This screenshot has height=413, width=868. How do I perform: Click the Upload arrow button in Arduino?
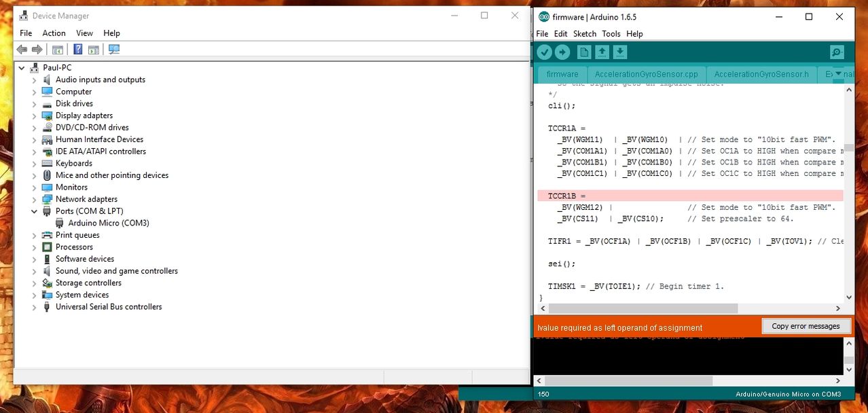pyautogui.click(x=562, y=52)
